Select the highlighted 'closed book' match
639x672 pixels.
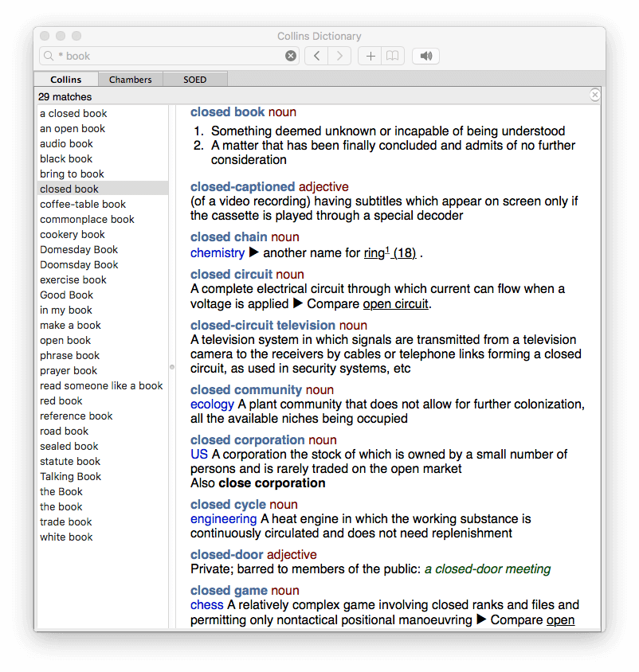(103, 189)
